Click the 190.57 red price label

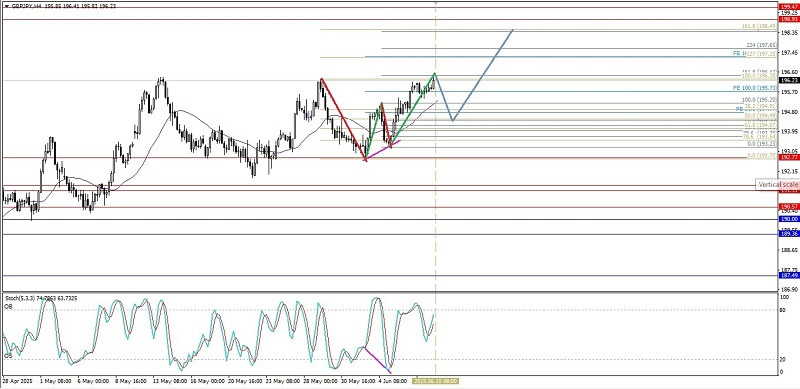(789, 206)
